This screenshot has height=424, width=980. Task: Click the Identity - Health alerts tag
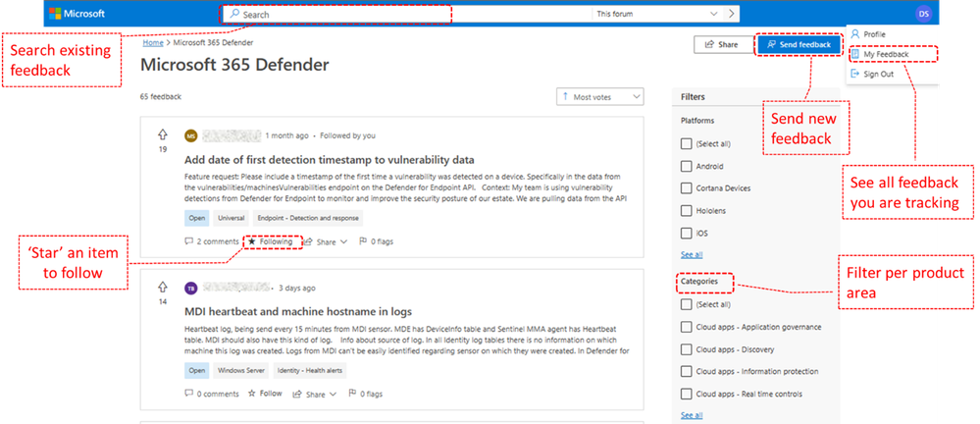coord(309,370)
